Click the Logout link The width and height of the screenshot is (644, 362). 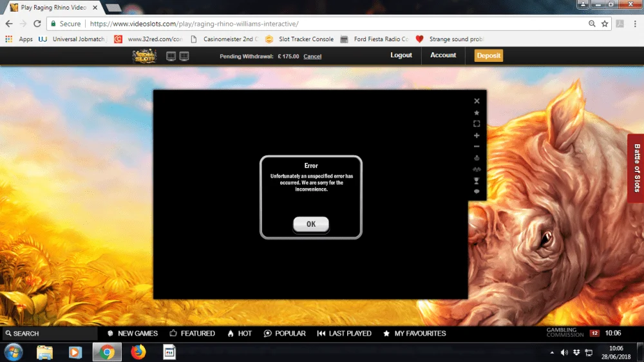coord(401,55)
